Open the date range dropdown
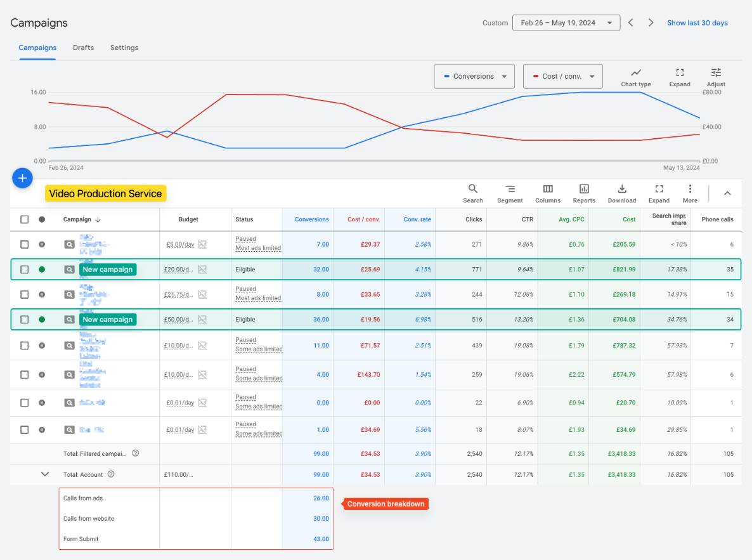 [566, 23]
